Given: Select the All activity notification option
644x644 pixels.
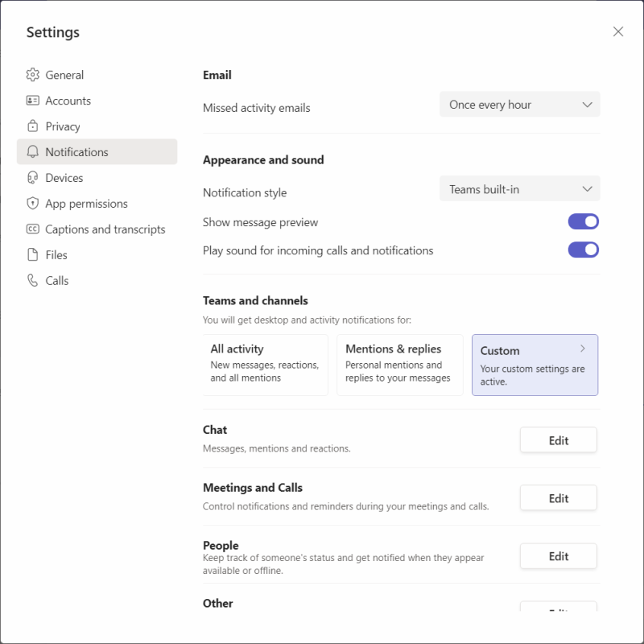Looking at the screenshot, I should point(265,363).
